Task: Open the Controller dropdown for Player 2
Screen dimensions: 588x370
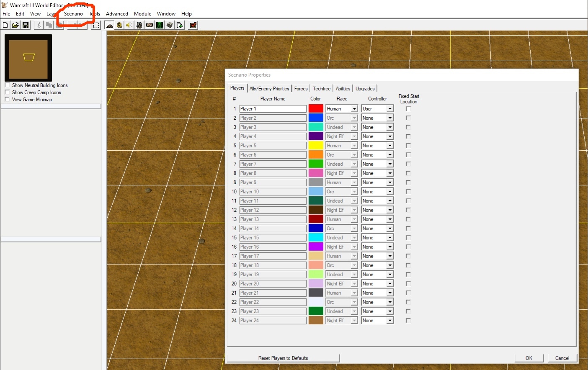Action: 389,118
